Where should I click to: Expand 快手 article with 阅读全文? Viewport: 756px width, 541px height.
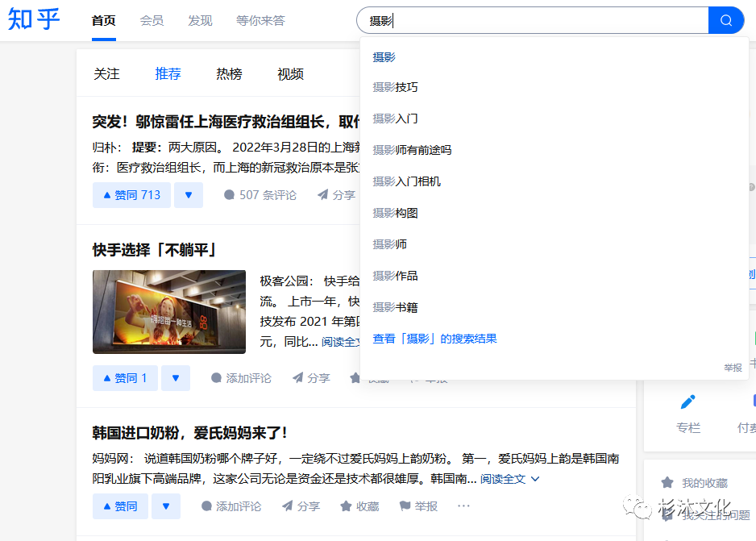pos(341,342)
